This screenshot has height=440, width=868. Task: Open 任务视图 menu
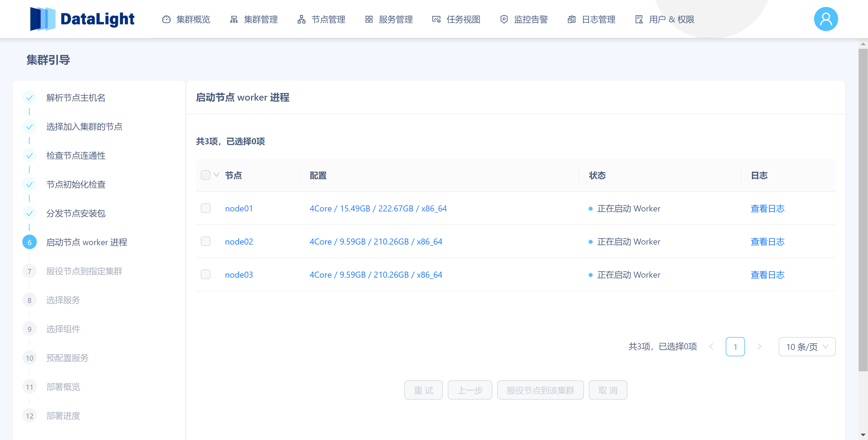456,20
